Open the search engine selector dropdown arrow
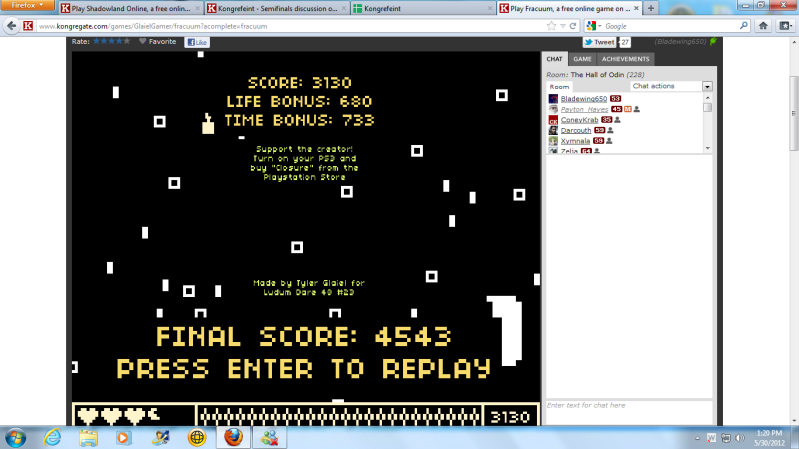Viewport: 799px width, 449px height. (600, 26)
